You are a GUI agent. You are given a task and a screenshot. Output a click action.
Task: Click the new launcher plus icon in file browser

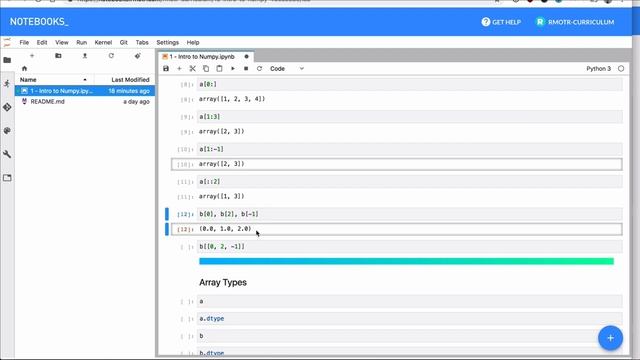(x=32, y=56)
